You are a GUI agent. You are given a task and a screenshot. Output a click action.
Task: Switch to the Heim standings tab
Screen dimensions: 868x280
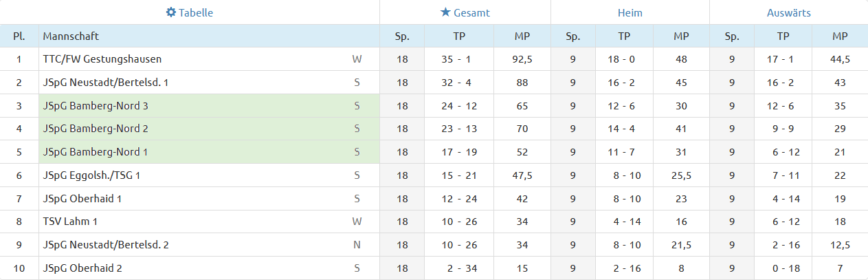click(x=630, y=12)
